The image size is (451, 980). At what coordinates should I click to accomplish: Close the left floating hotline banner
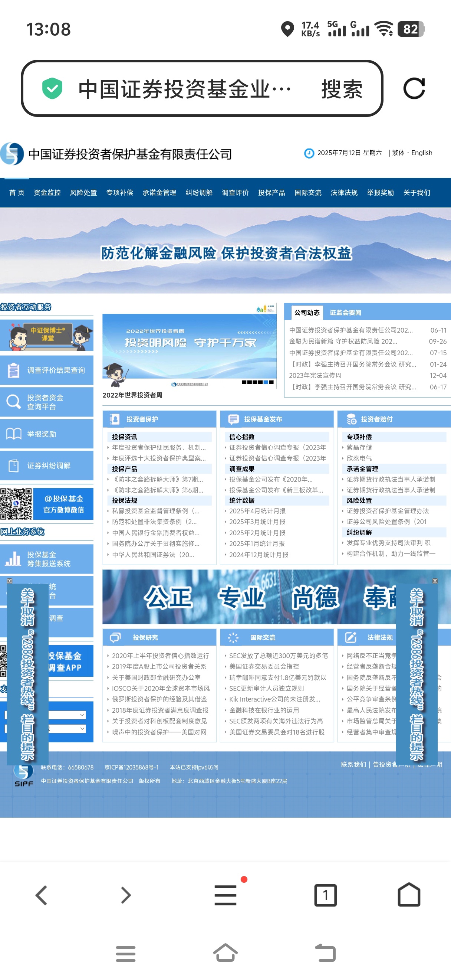10,581
